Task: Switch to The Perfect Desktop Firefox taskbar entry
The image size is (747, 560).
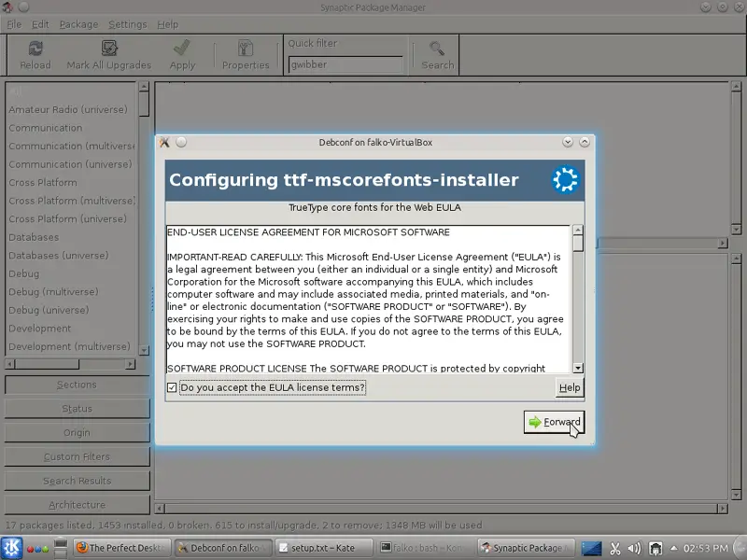Action: click(x=121, y=548)
